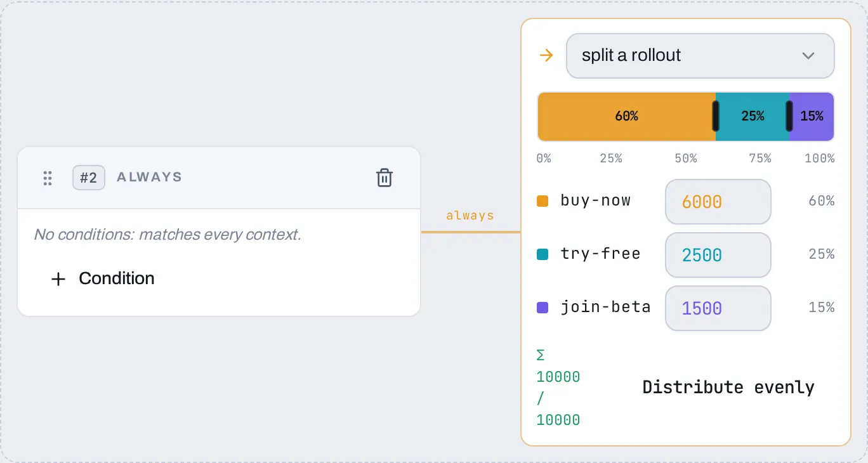Click the Distribute evenly button
The height and width of the screenshot is (463, 868).
tap(728, 387)
